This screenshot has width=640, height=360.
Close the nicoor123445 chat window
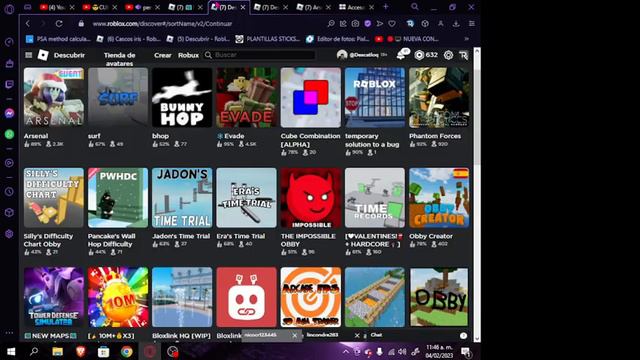[295, 336]
